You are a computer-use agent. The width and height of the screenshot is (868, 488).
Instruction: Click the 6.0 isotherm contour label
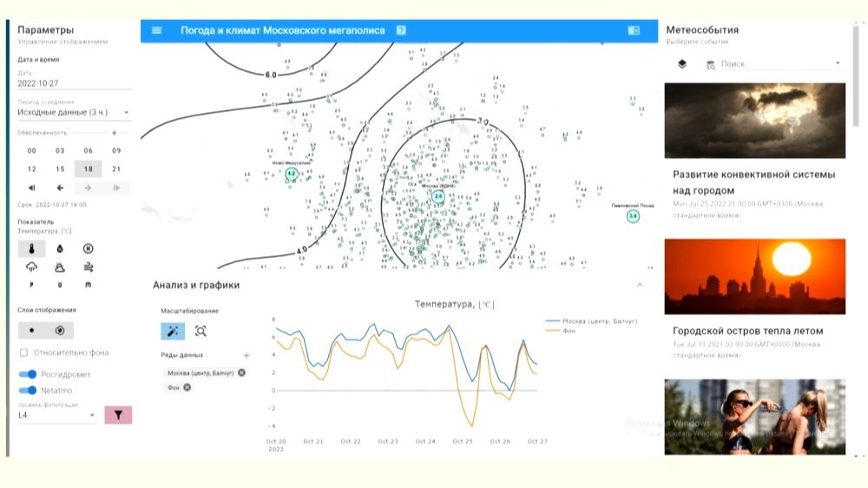271,75
